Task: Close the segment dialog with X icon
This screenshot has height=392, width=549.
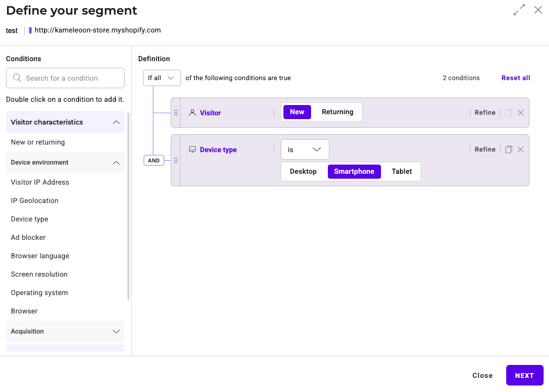Action: pyautogui.click(x=538, y=10)
